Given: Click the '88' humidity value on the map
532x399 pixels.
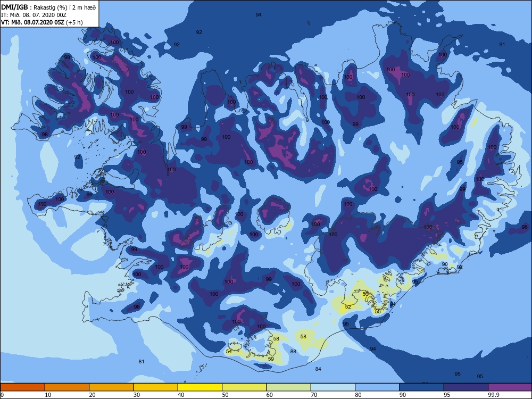Looking at the screenshot, I should click(293, 352).
